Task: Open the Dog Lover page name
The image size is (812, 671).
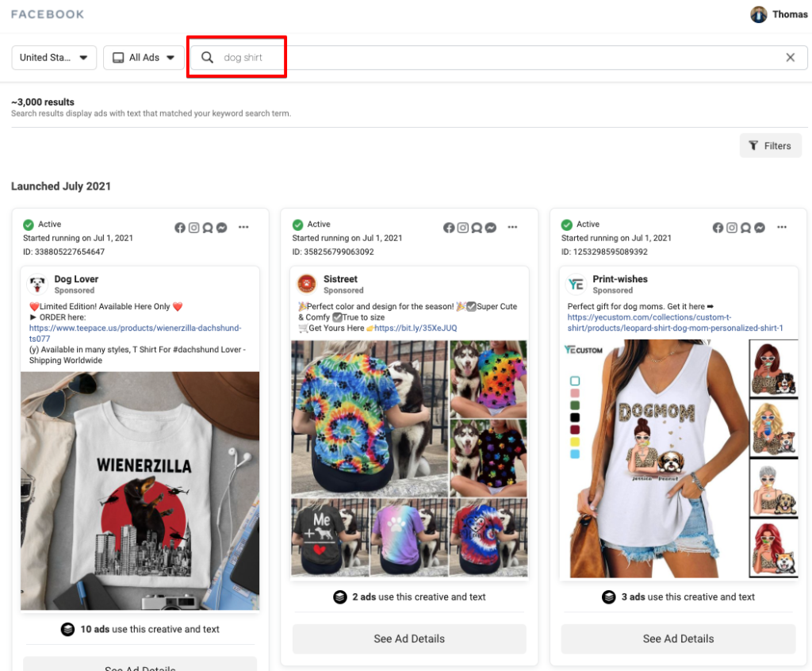Action: point(76,278)
